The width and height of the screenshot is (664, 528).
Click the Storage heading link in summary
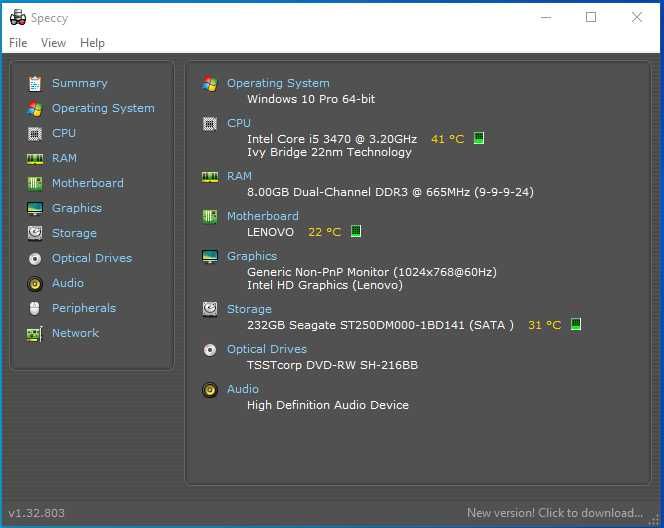pos(249,309)
